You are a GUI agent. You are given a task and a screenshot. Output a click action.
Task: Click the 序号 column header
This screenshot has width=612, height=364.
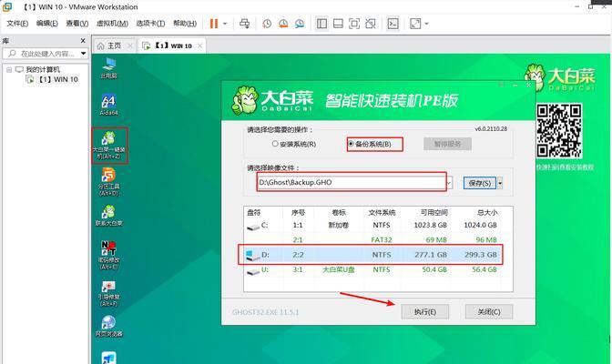coord(298,213)
